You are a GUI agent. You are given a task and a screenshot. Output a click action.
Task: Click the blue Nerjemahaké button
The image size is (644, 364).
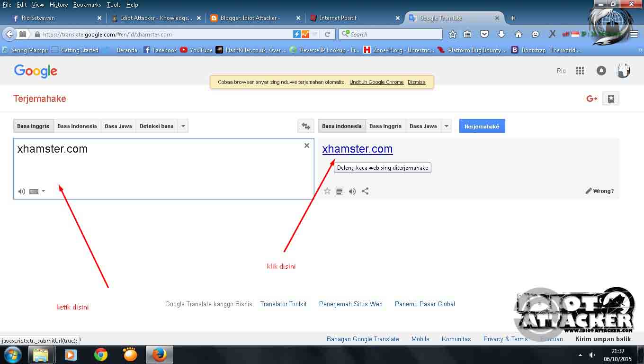(482, 126)
